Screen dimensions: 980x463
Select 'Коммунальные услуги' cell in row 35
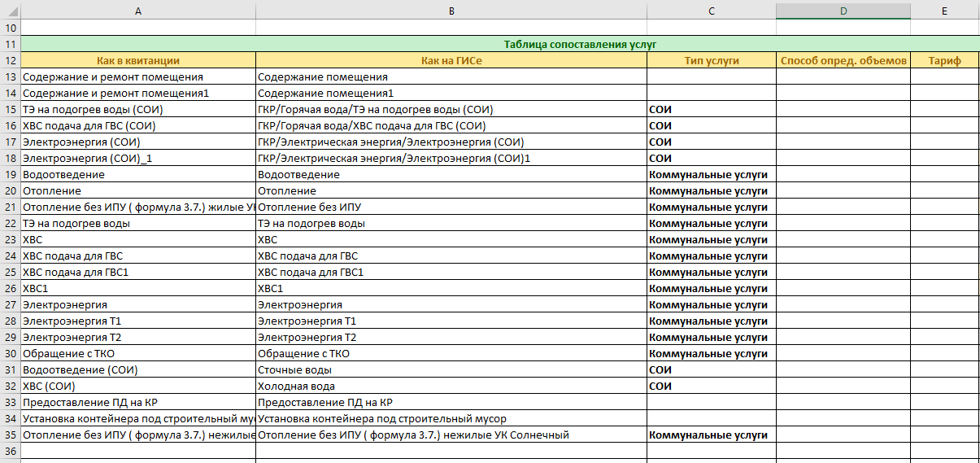coord(712,435)
